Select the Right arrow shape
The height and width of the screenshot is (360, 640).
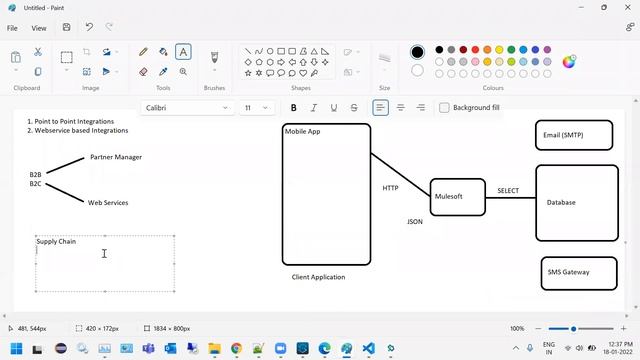[x=281, y=62]
